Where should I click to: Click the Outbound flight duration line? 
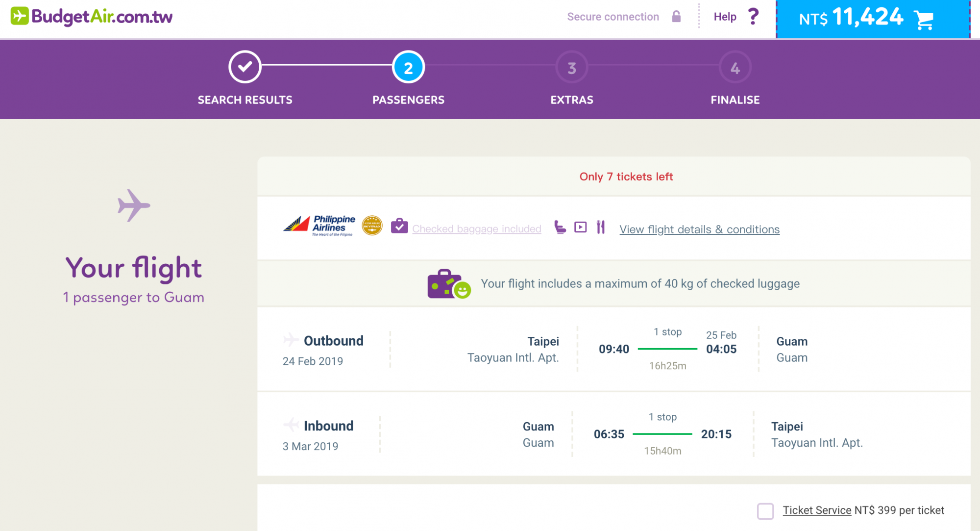667,349
